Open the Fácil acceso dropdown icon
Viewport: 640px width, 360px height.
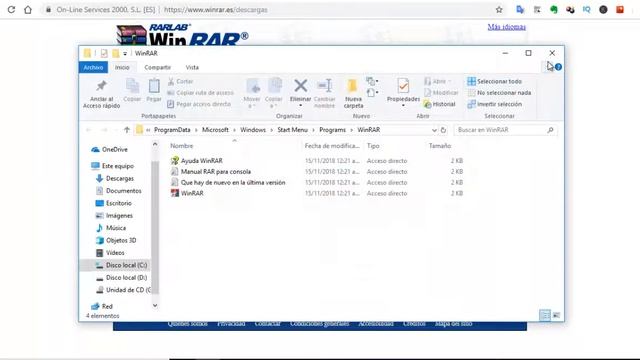tap(371, 93)
